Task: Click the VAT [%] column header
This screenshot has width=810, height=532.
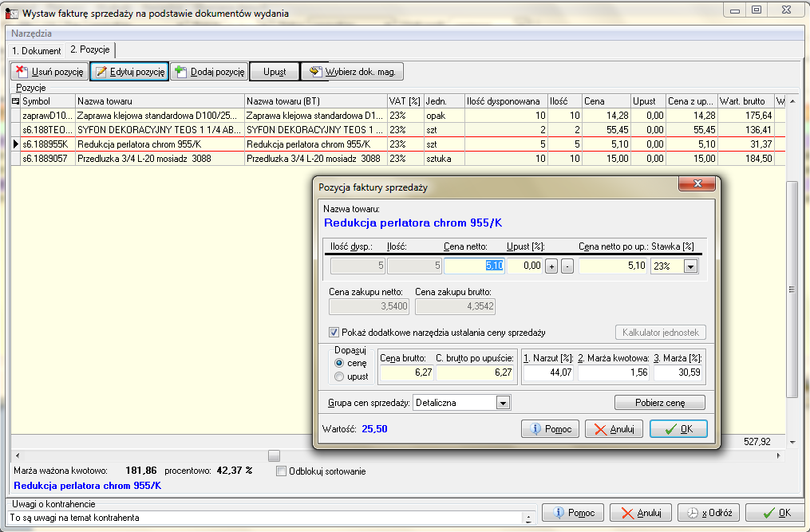Action: pyautogui.click(x=406, y=101)
